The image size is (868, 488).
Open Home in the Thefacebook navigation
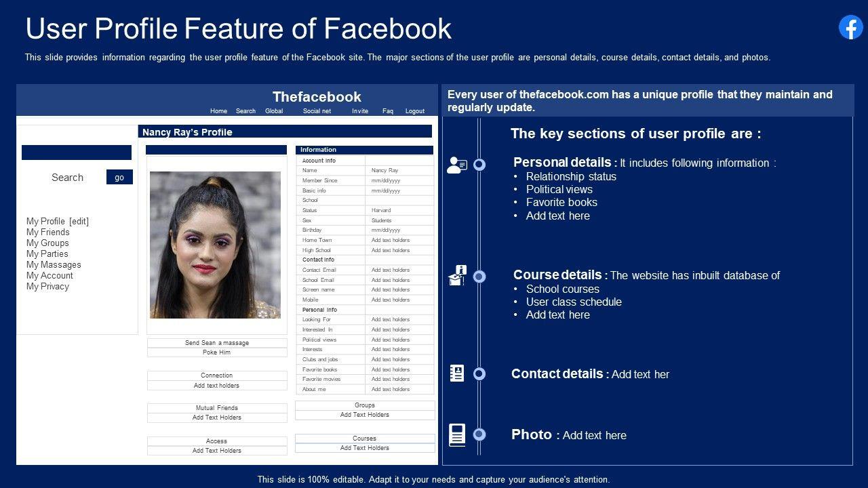click(218, 111)
